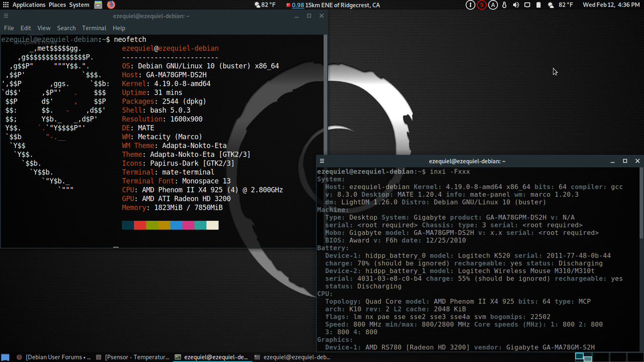Click the left weather applet showing 82 °F
The height and width of the screenshot is (362, 644).
click(x=265, y=5)
